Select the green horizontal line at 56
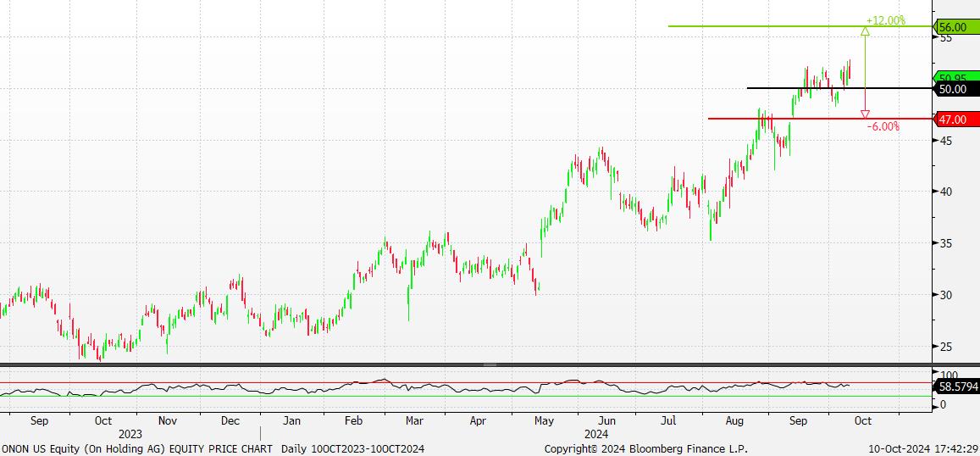 pyautogui.click(x=762, y=26)
